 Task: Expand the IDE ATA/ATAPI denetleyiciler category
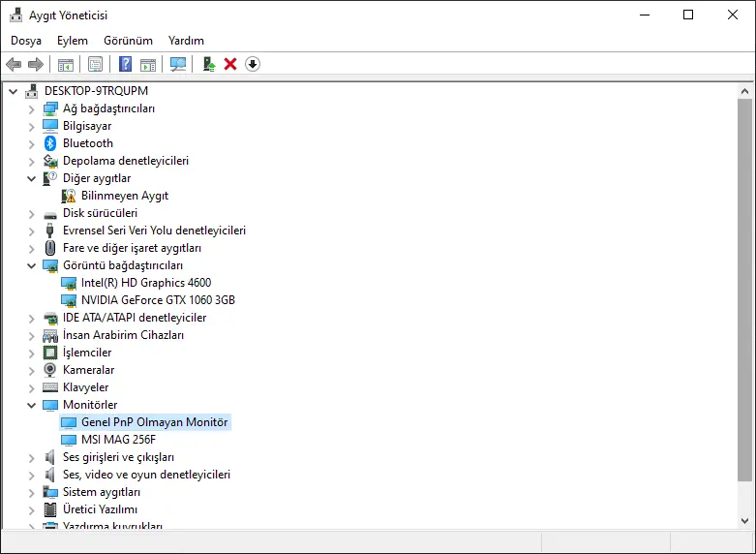[x=31, y=319]
